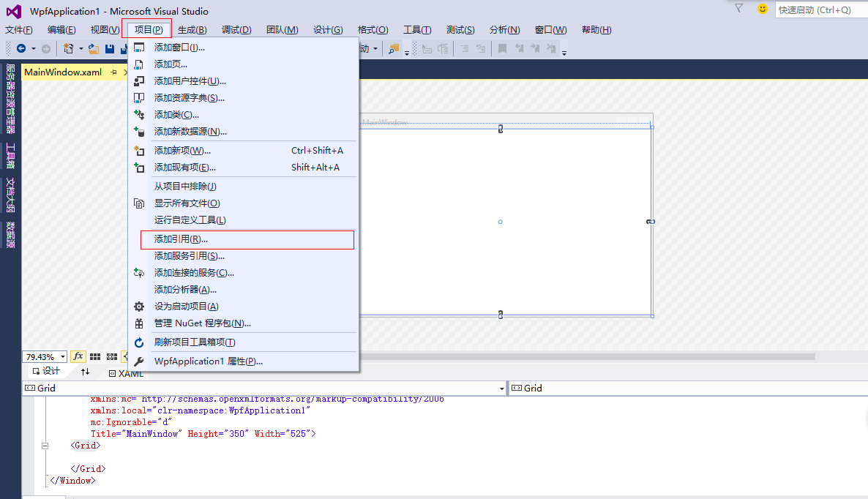Click the notifications filter flag icon
Viewport: 868px width, 499px height.
click(x=738, y=8)
